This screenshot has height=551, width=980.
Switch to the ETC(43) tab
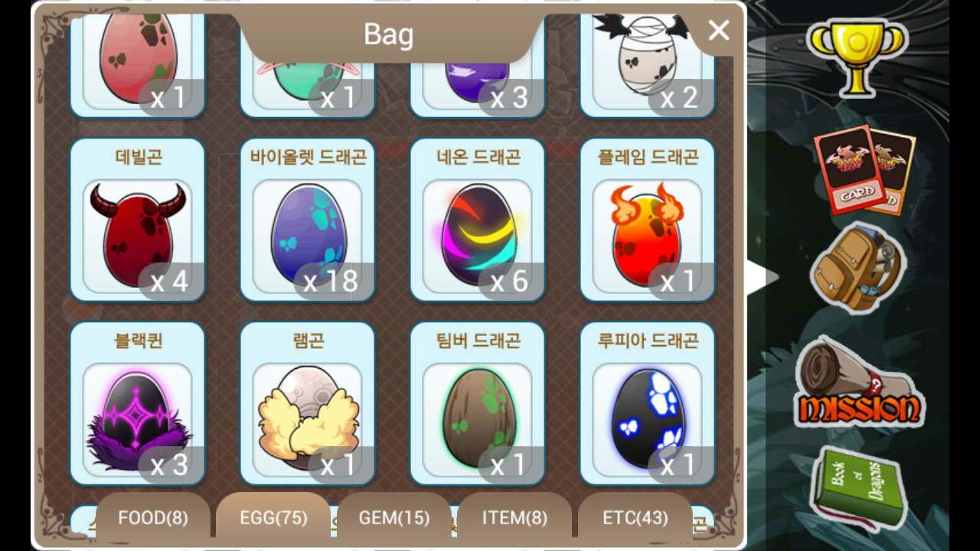click(x=635, y=518)
